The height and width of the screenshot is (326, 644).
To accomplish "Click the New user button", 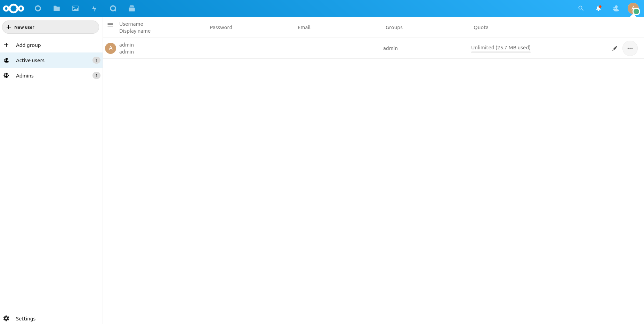I will click(51, 27).
